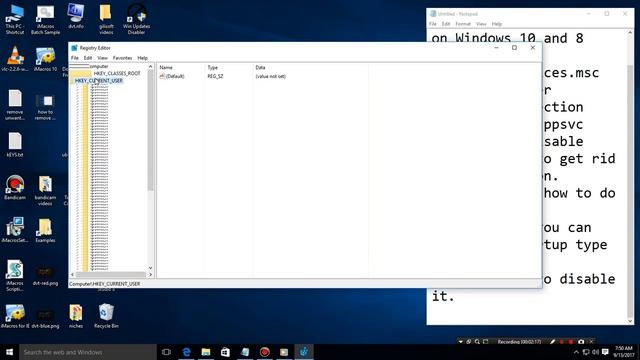The image size is (640, 360).
Task: Launch Bandicam desktop shortcut
Action: tap(15, 188)
